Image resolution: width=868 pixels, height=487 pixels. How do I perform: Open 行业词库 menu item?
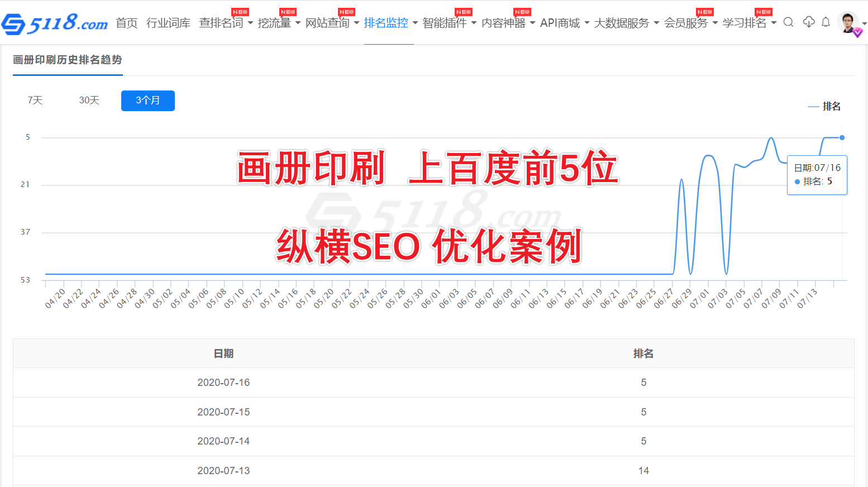click(x=168, y=23)
